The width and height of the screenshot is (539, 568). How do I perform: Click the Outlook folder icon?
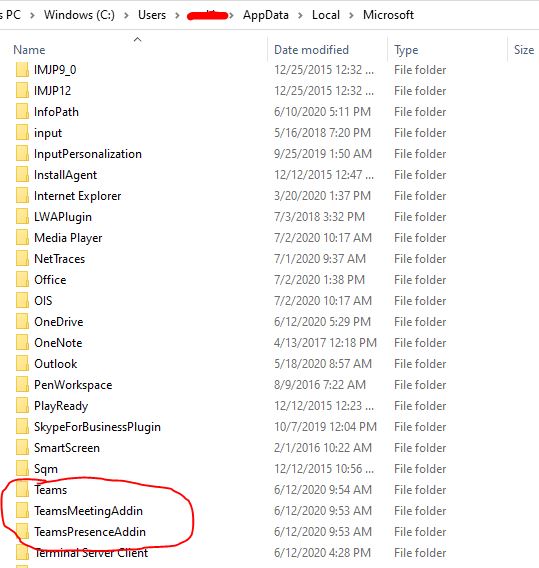(x=22, y=364)
